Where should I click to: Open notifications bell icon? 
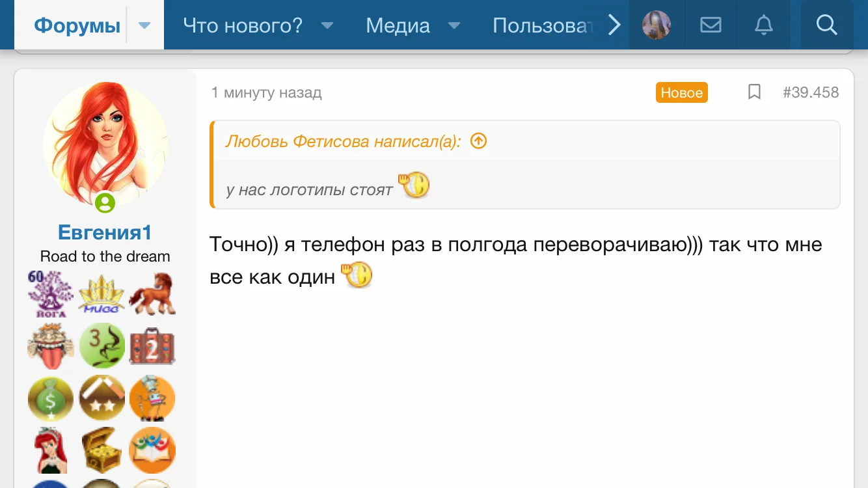click(763, 25)
